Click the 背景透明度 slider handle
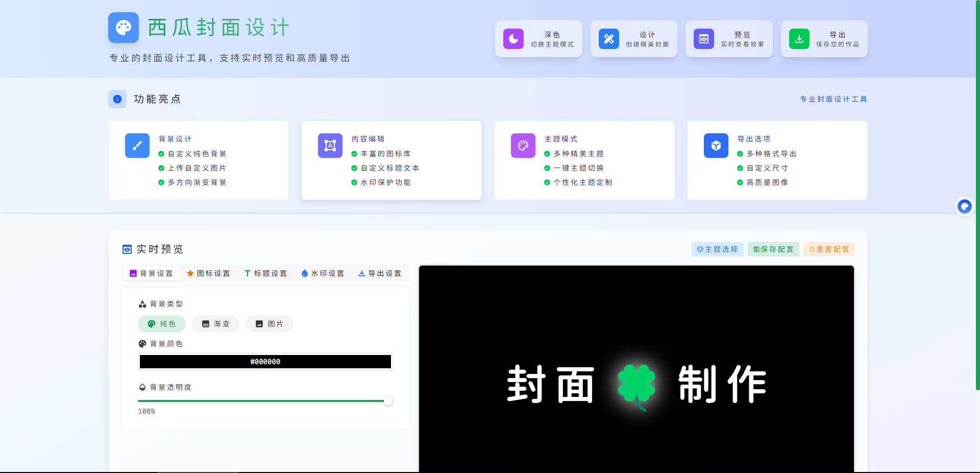980x473 pixels. click(388, 401)
